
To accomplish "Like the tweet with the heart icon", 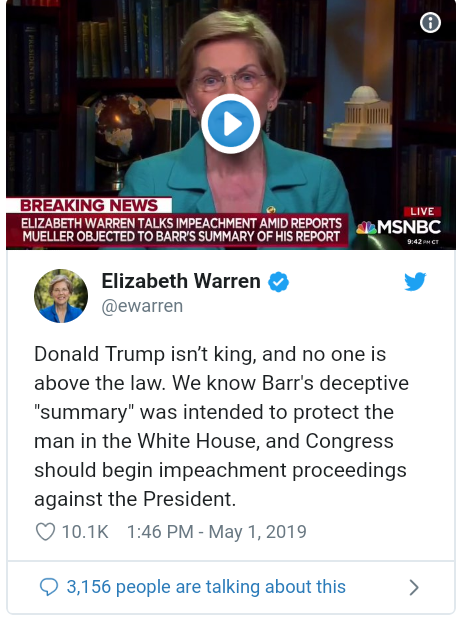I will [45, 532].
